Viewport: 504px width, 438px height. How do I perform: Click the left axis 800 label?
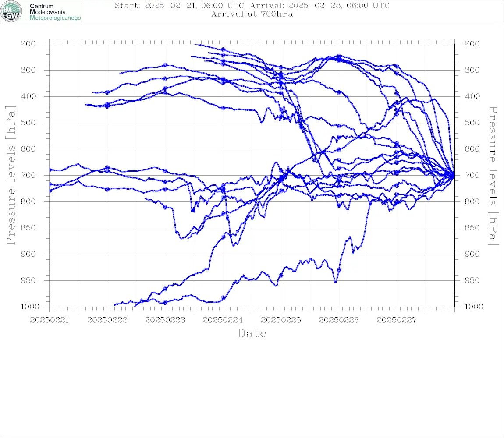click(28, 201)
